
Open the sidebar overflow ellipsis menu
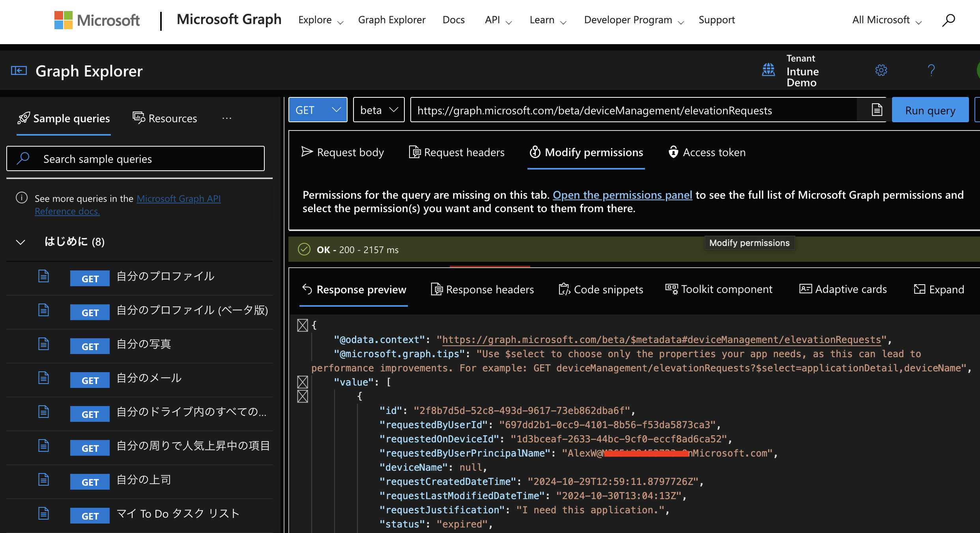[x=226, y=118]
